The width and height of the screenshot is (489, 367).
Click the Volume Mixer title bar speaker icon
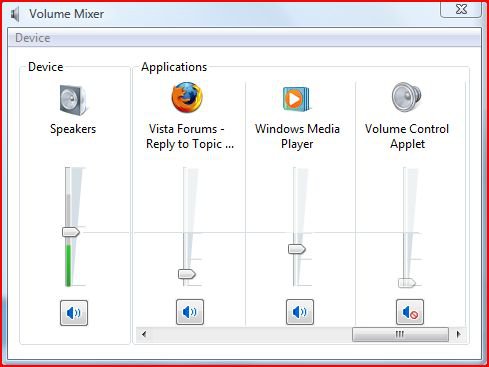point(15,14)
